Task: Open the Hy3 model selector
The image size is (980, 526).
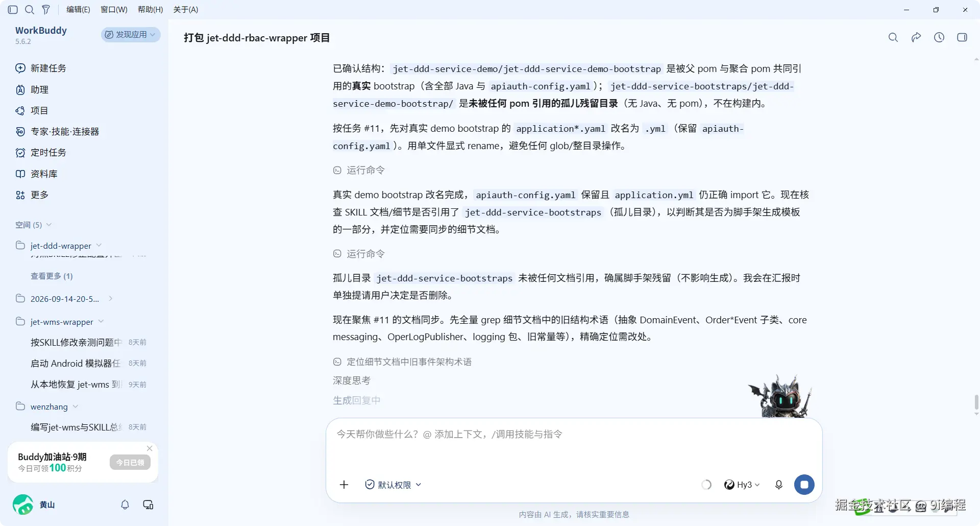Action: (x=742, y=485)
